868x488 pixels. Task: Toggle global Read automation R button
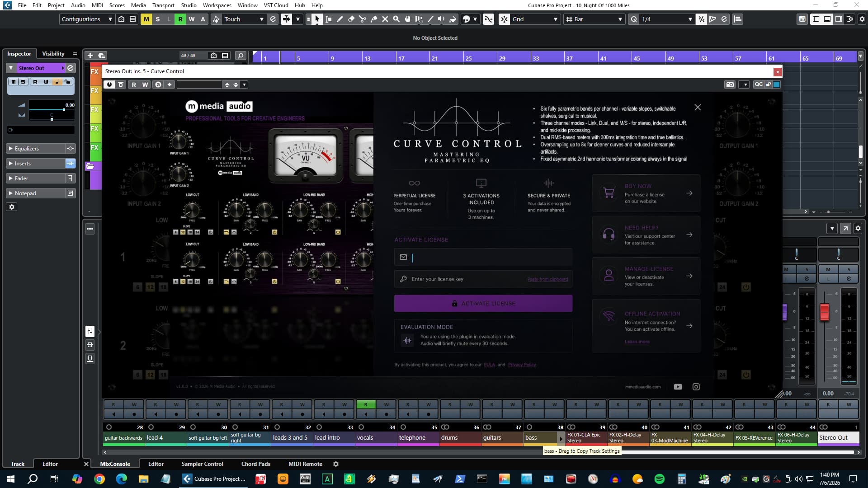[180, 19]
